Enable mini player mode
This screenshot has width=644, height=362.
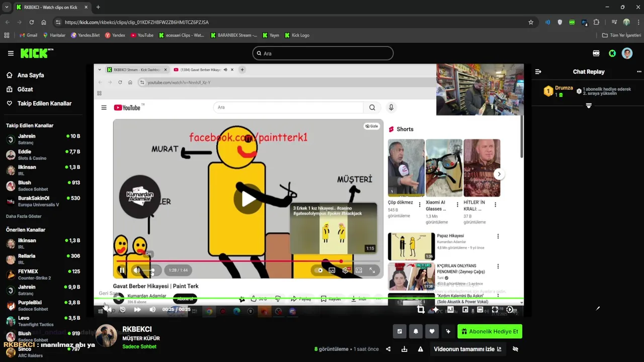(465, 310)
